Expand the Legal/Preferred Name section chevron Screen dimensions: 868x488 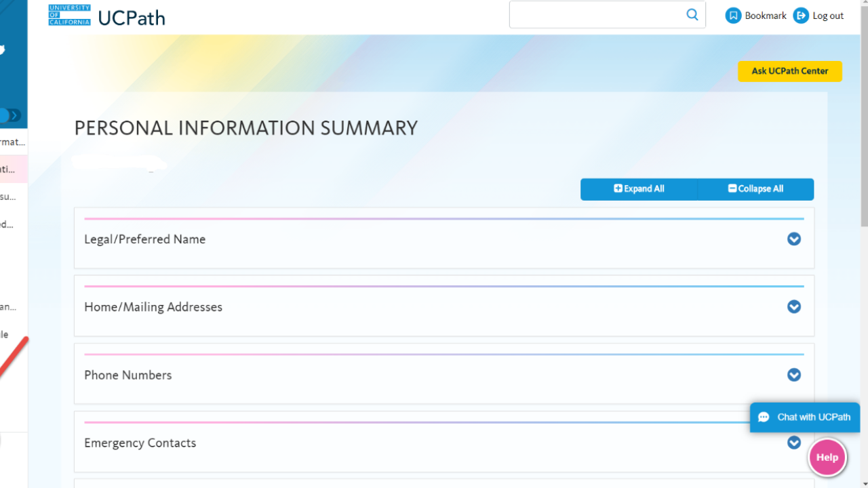pos(793,239)
